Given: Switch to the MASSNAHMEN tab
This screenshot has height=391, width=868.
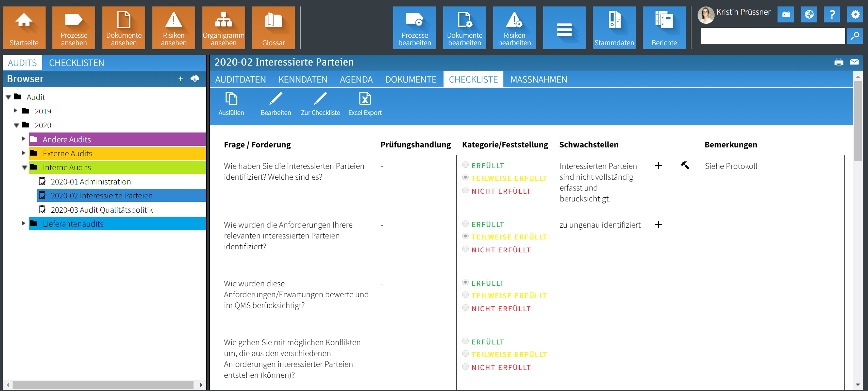Looking at the screenshot, I should [x=538, y=79].
